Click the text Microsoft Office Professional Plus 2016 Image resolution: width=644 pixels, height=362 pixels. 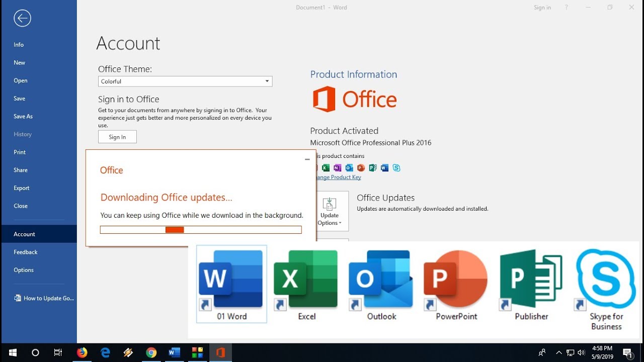[371, 143]
